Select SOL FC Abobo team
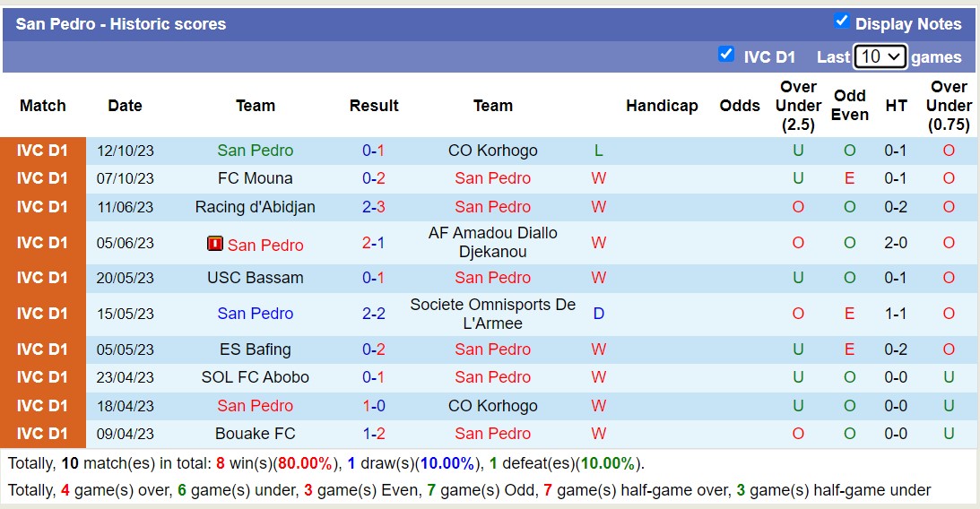Viewport: 980px width, 509px height. click(x=255, y=377)
